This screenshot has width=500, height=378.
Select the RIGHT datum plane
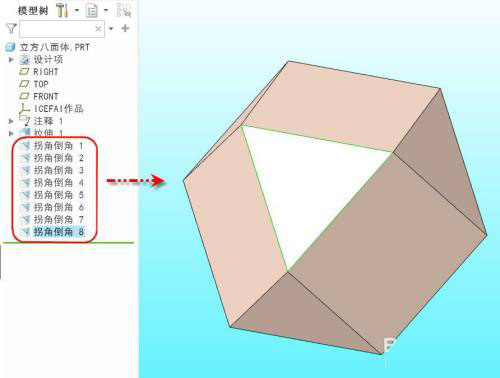tap(46, 72)
